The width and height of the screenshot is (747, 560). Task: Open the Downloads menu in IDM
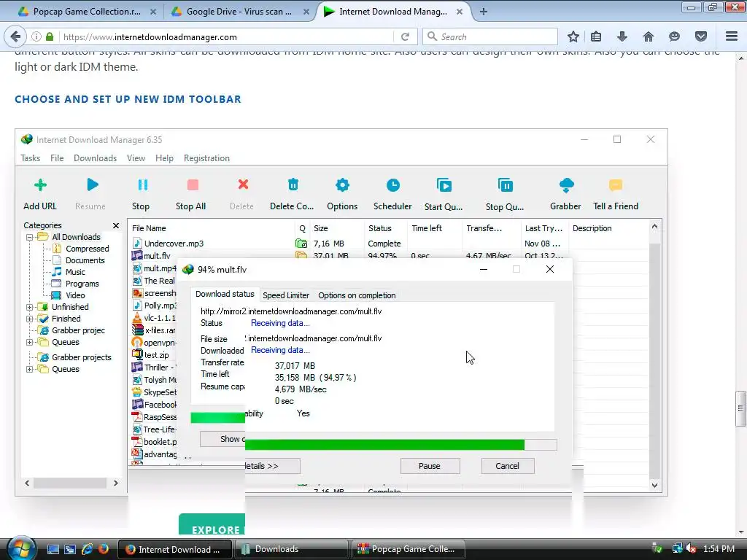pyautogui.click(x=95, y=158)
